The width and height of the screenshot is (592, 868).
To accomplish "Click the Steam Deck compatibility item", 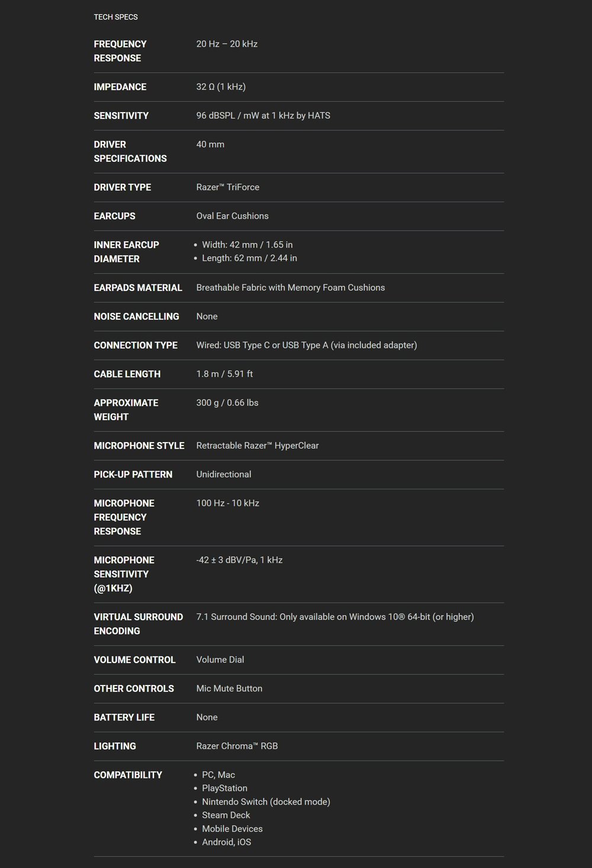I will 226,815.
